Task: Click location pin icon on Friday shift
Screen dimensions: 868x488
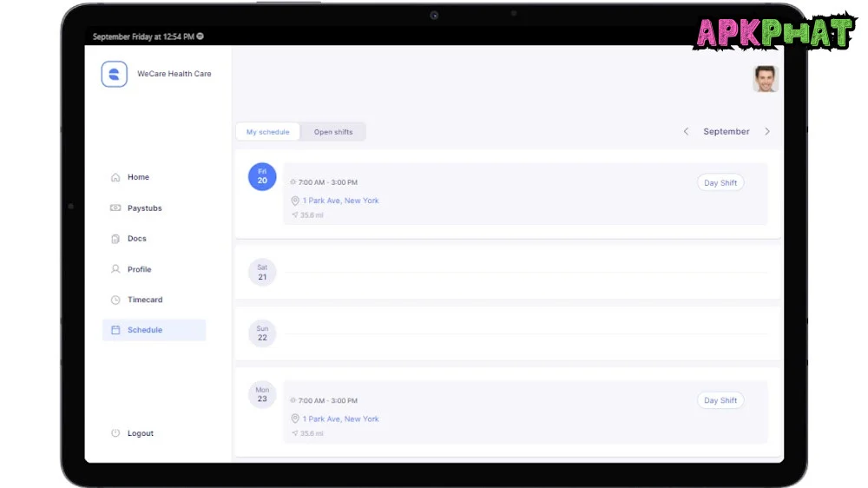Action: pyautogui.click(x=295, y=201)
